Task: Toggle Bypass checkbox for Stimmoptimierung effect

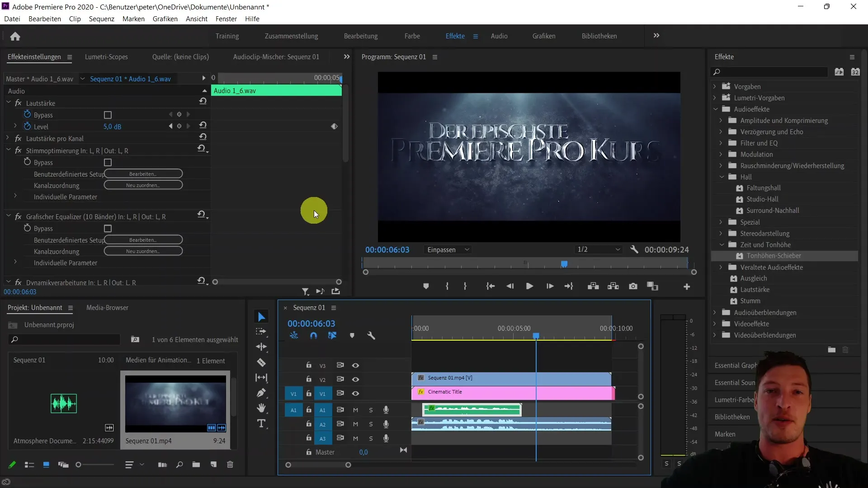Action: pyautogui.click(x=108, y=162)
